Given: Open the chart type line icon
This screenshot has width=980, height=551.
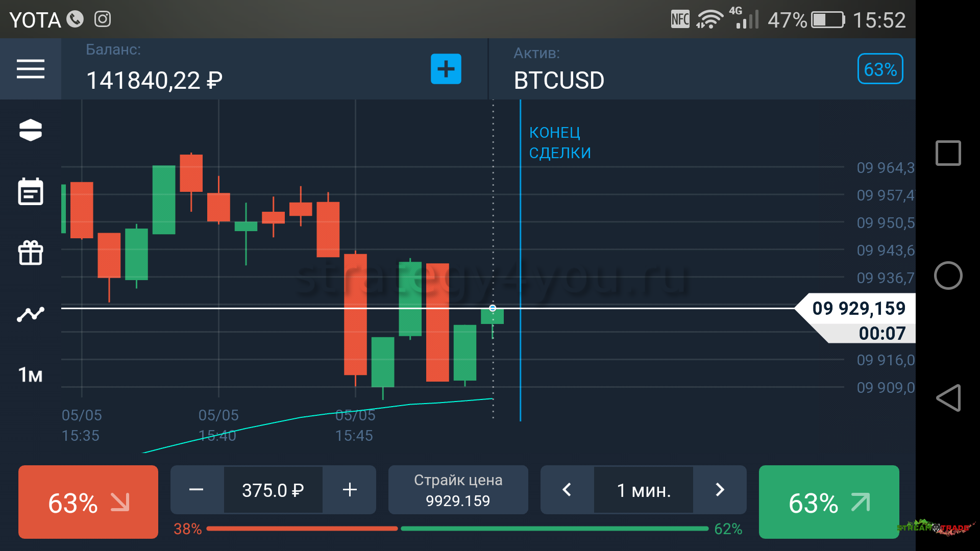Looking at the screenshot, I should (x=31, y=314).
